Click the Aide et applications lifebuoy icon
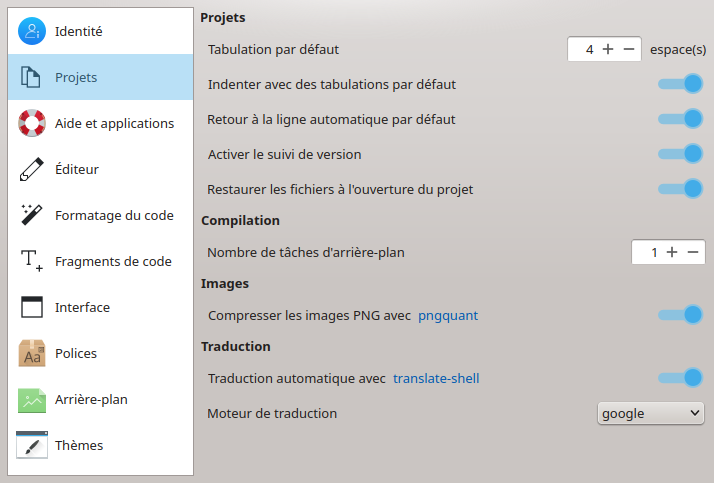This screenshot has width=714, height=483. point(32,123)
